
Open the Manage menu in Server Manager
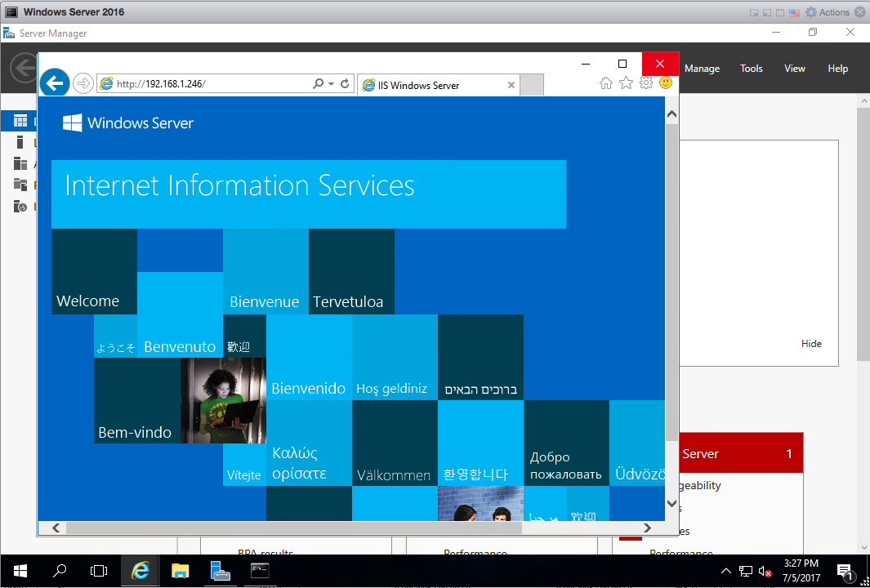pos(702,69)
